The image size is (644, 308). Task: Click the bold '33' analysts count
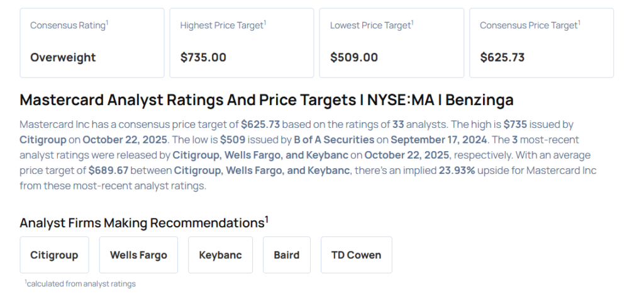[399, 125]
